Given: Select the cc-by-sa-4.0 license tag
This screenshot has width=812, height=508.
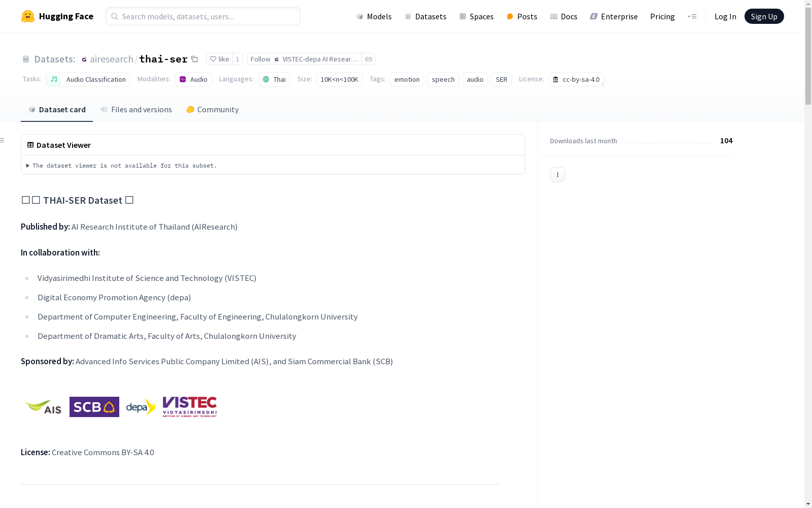Looking at the screenshot, I should [577, 79].
